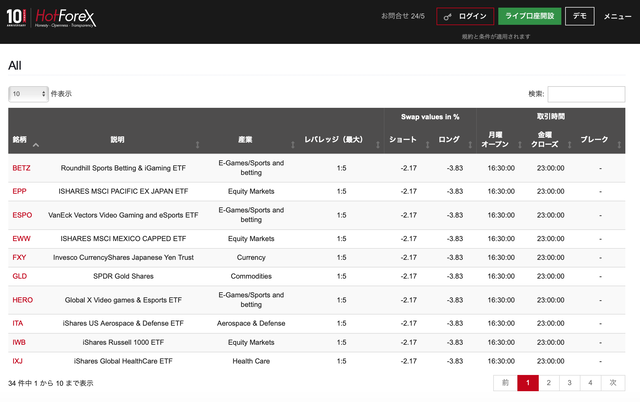
Task: Sort ascending arrow on 銘柄 column
Action: point(36,145)
